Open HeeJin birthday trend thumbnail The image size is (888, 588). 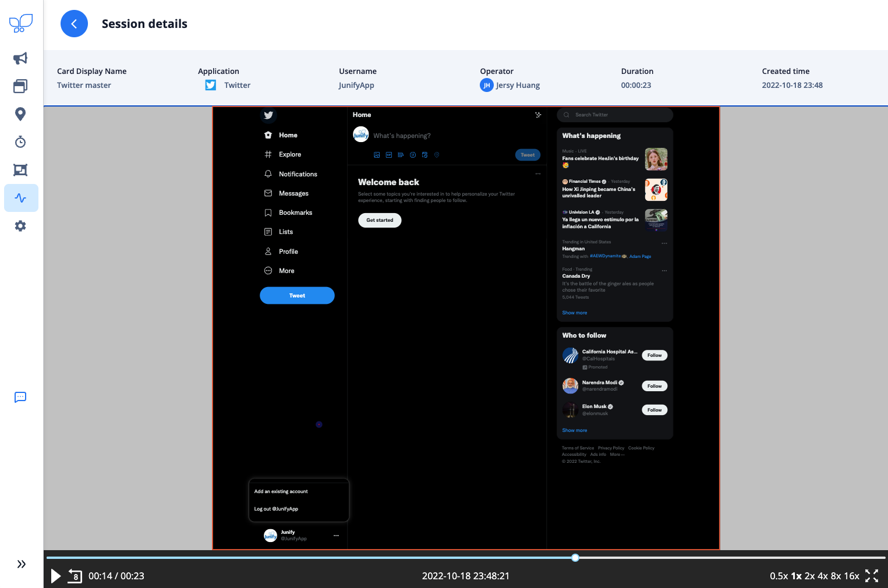(x=656, y=159)
